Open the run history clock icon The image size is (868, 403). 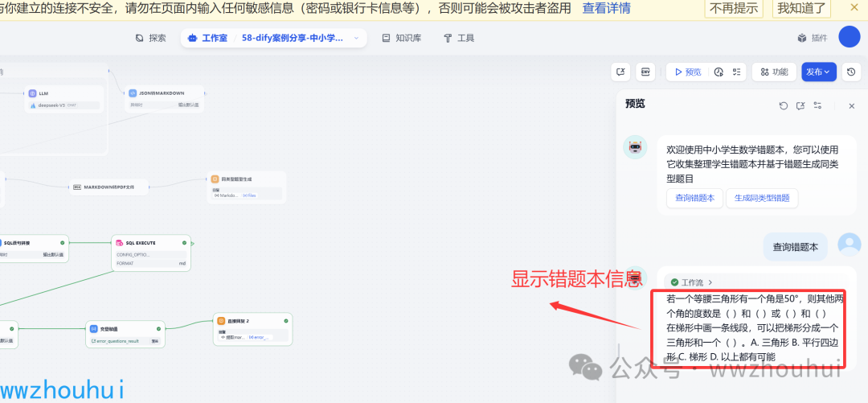point(719,72)
